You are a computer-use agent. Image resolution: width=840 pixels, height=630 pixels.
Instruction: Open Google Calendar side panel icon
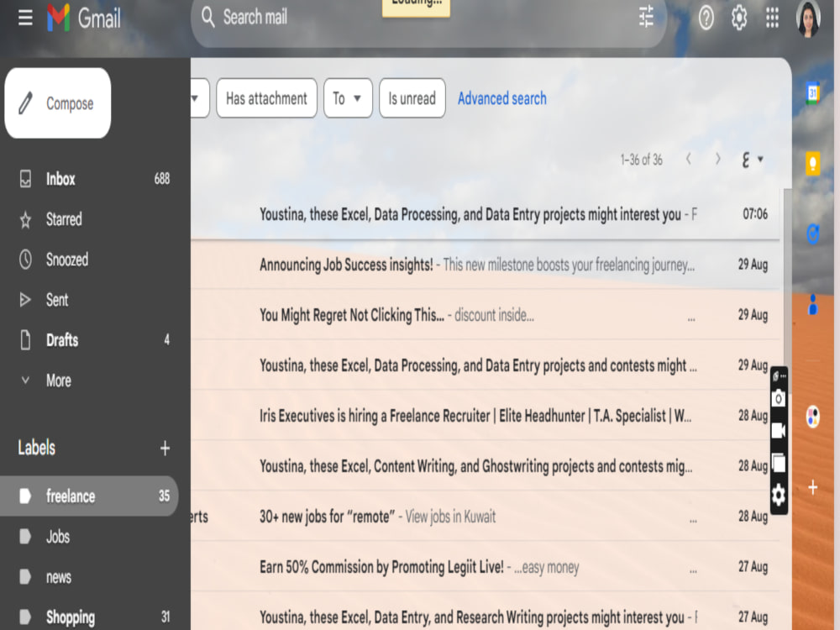click(x=812, y=93)
